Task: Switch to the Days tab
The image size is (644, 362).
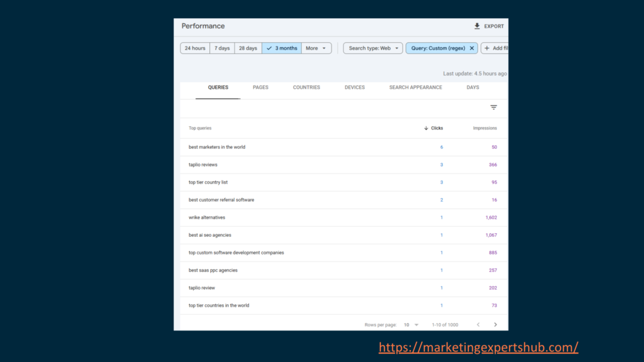Action: (x=473, y=87)
